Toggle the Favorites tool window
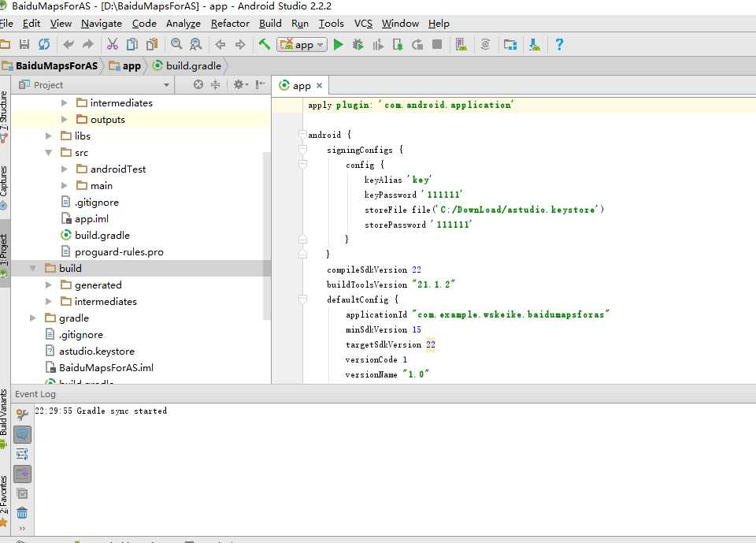Viewport: 756px width, 543px height. point(5,501)
